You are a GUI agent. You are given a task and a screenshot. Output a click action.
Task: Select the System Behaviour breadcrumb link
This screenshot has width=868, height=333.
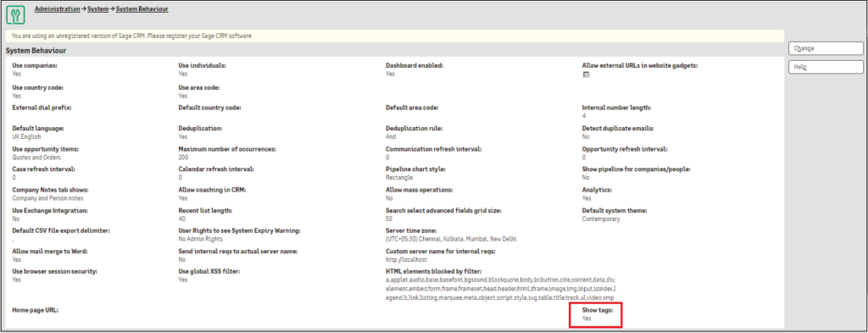(x=142, y=9)
